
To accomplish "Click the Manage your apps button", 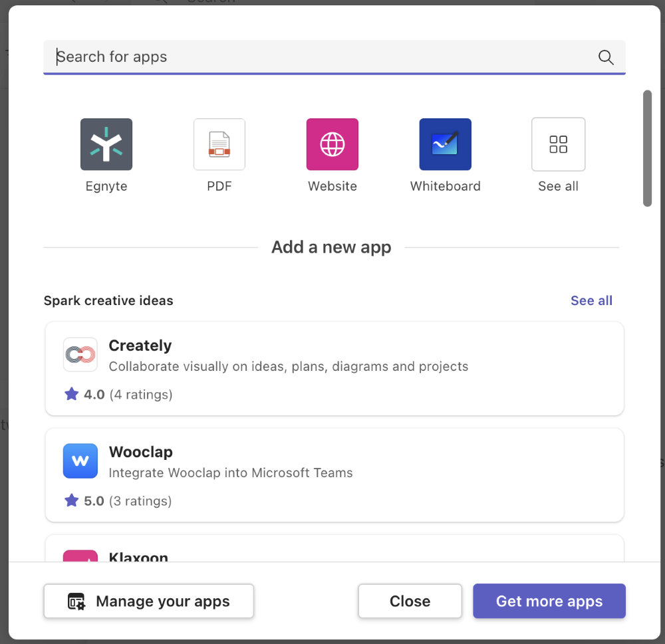I will click(149, 601).
